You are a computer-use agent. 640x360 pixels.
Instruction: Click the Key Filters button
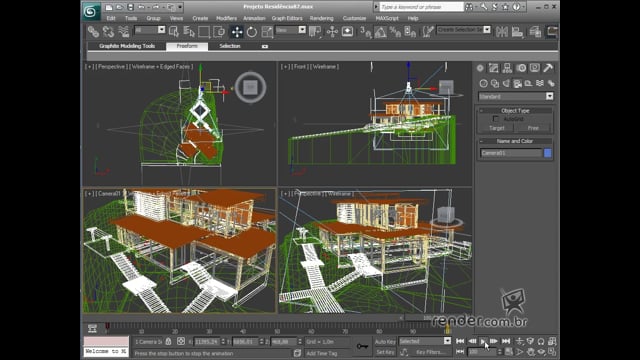pos(430,352)
